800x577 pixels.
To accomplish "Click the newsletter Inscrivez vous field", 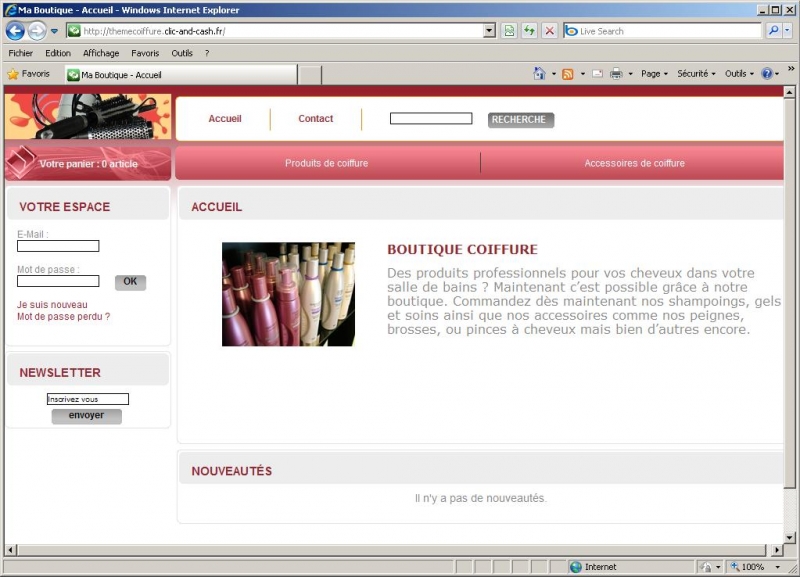I will click(x=88, y=399).
